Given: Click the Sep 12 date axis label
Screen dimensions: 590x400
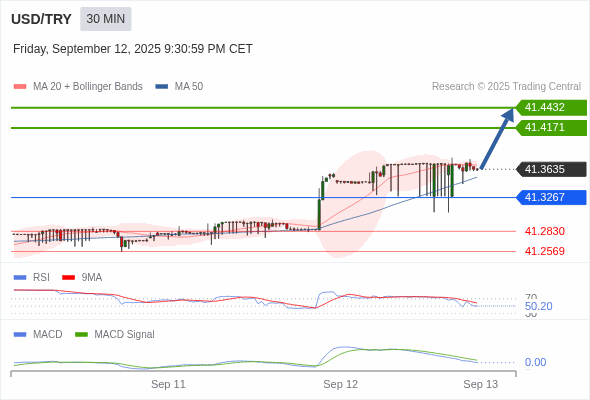Looking at the screenshot, I should pos(341,384).
